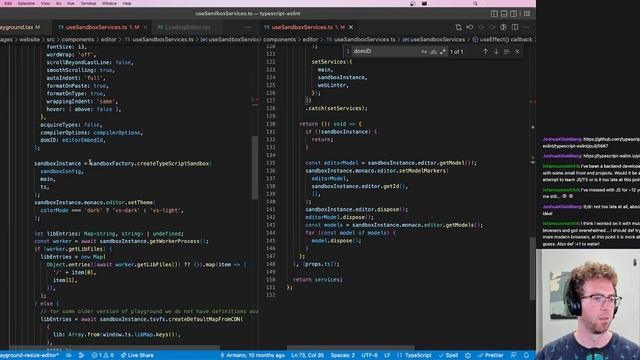640x360 pixels.
Task: Go to previous find match
Action: pyautogui.click(x=485, y=51)
